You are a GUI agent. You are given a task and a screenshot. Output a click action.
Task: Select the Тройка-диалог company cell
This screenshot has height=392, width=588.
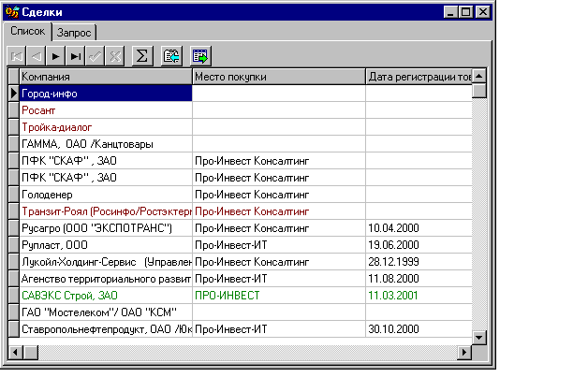[106, 127]
